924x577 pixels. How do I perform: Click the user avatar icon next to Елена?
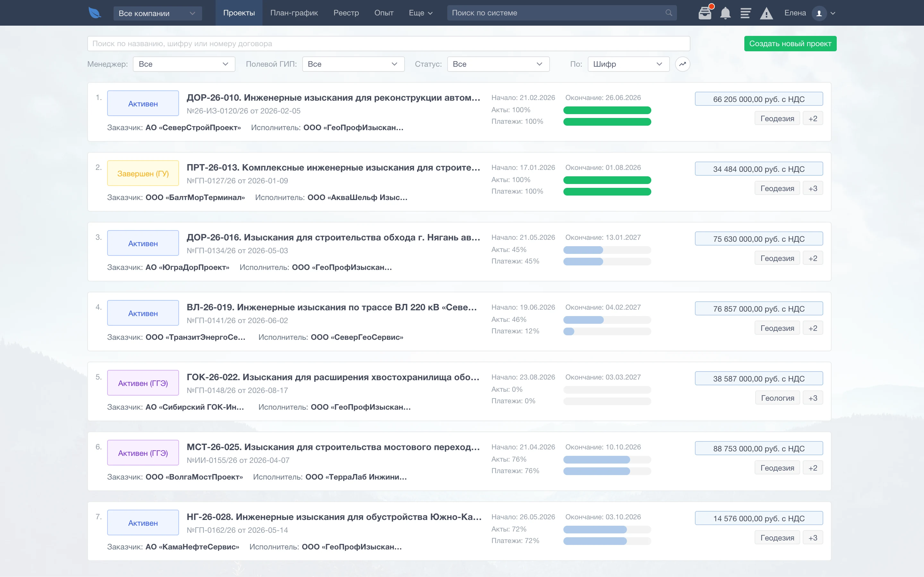coord(819,13)
